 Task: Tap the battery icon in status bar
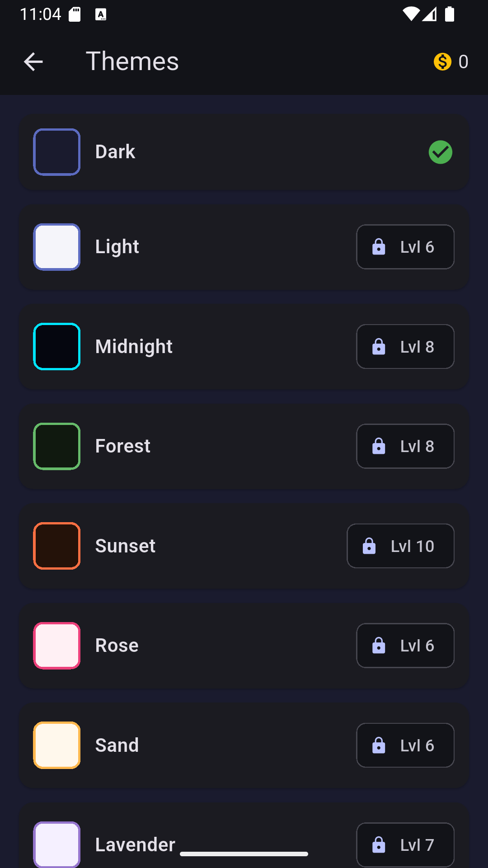[x=450, y=14]
